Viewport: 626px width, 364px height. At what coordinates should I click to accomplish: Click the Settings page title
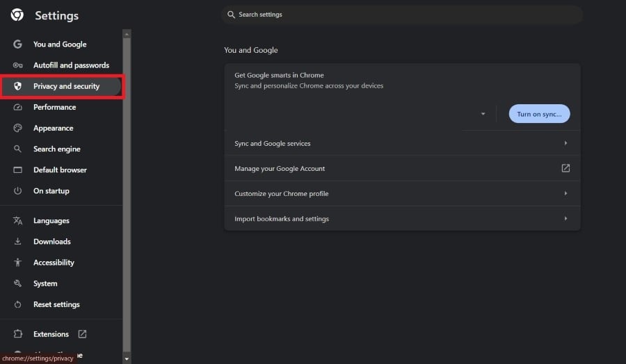pos(57,15)
